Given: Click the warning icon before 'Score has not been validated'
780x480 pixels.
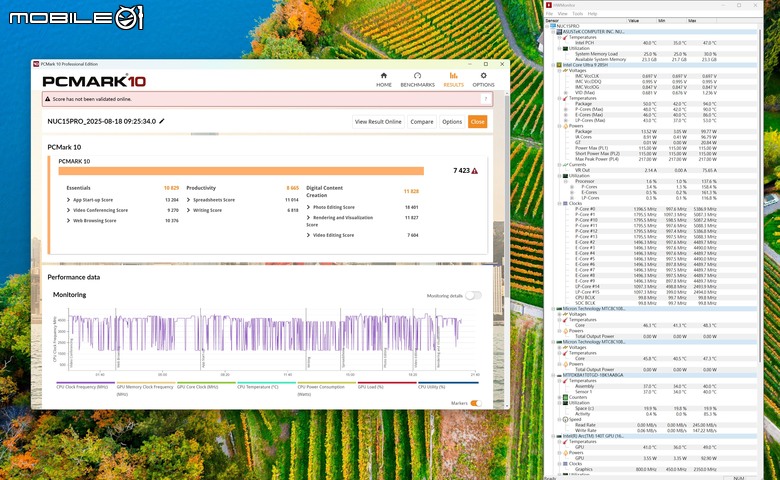Looking at the screenshot, I should point(48,99).
